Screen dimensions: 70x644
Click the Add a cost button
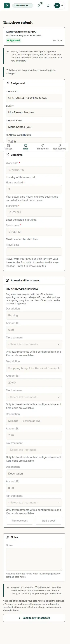coord(48,520)
